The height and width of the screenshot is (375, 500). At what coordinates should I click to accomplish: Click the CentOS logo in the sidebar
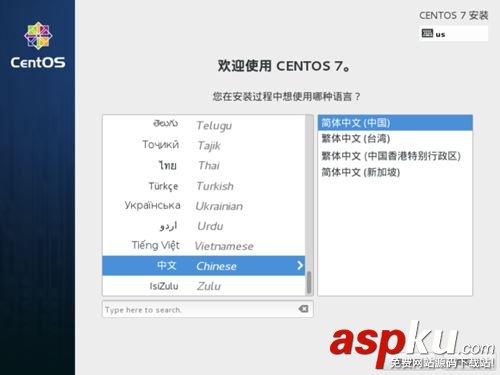pyautogui.click(x=38, y=45)
